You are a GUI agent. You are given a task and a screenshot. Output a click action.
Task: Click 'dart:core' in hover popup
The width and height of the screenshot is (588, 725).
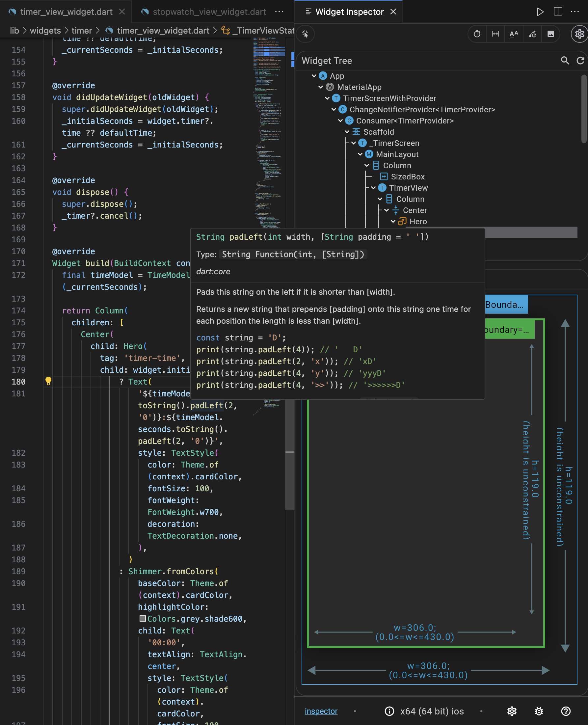click(213, 272)
